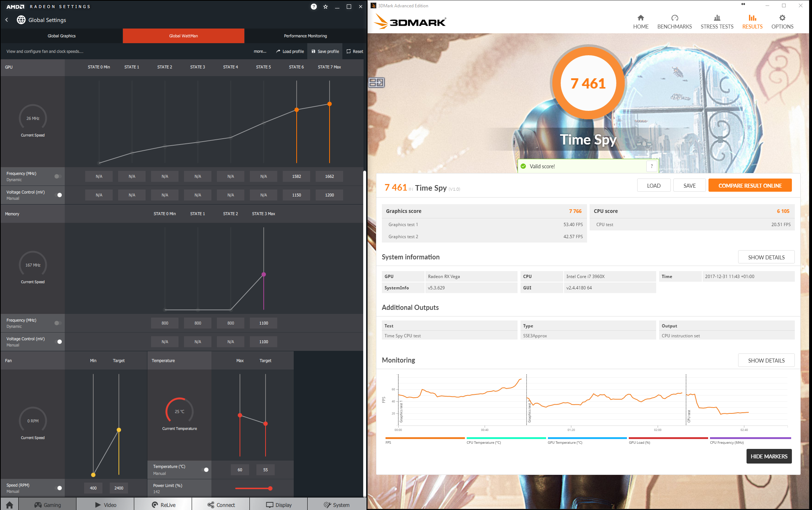Screen dimensions: 812x510
Task: Switch to Global Graphics tab
Action: [61, 36]
